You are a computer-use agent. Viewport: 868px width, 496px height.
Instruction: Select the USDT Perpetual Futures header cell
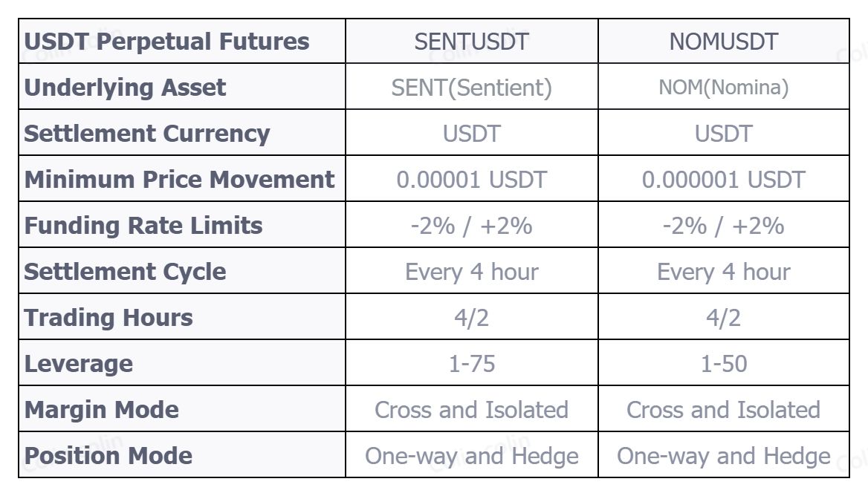166,42
